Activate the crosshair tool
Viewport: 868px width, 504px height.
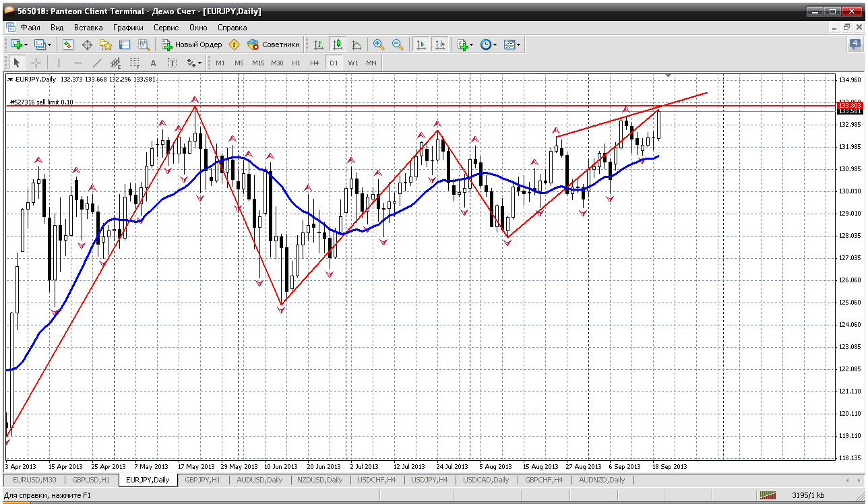pyautogui.click(x=36, y=63)
